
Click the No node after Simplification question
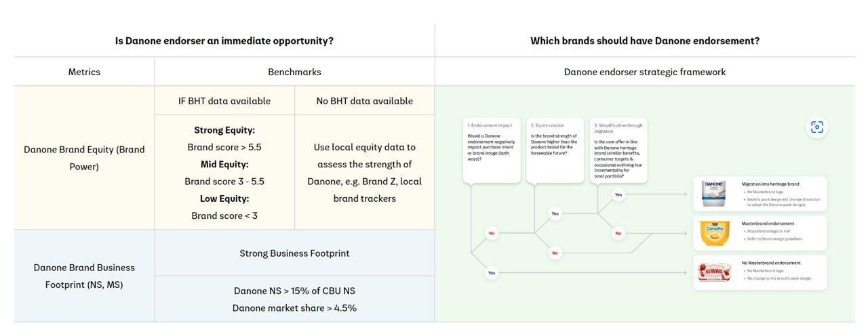(618, 233)
